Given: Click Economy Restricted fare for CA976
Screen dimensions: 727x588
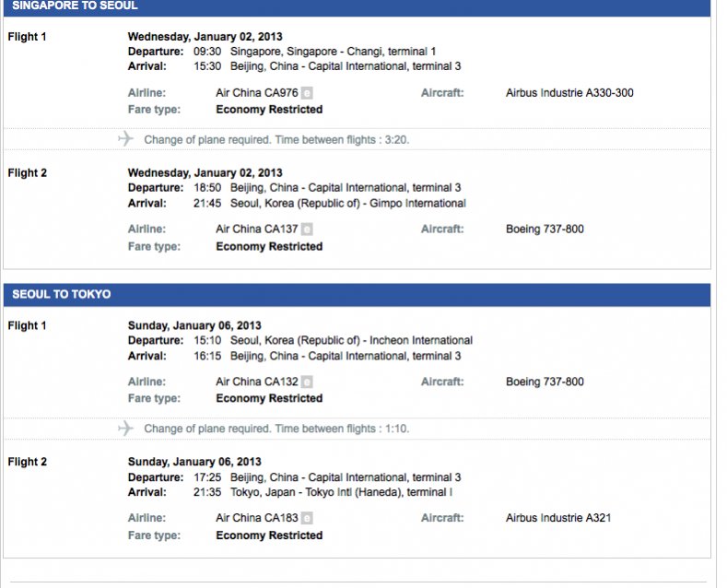Looking at the screenshot, I should [269, 110].
